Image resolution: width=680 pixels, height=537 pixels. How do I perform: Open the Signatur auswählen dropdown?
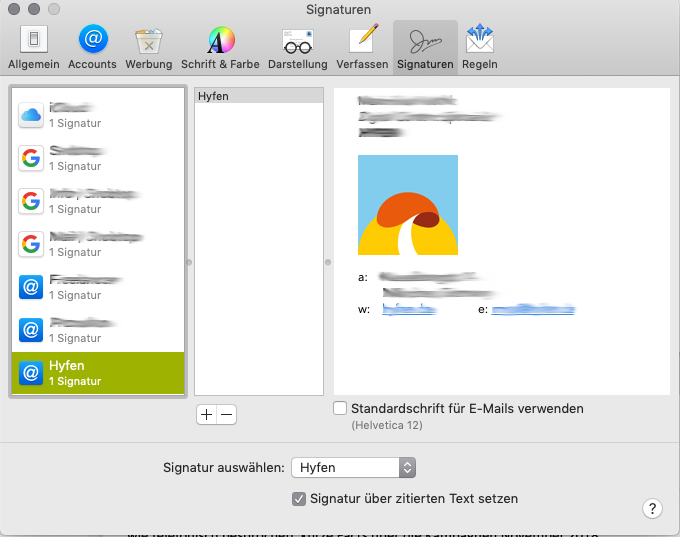353,468
